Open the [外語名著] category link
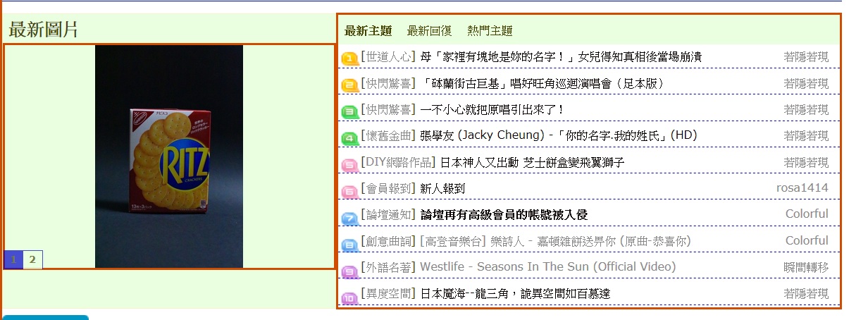Image resolution: width=868 pixels, height=320 pixels. click(388, 267)
